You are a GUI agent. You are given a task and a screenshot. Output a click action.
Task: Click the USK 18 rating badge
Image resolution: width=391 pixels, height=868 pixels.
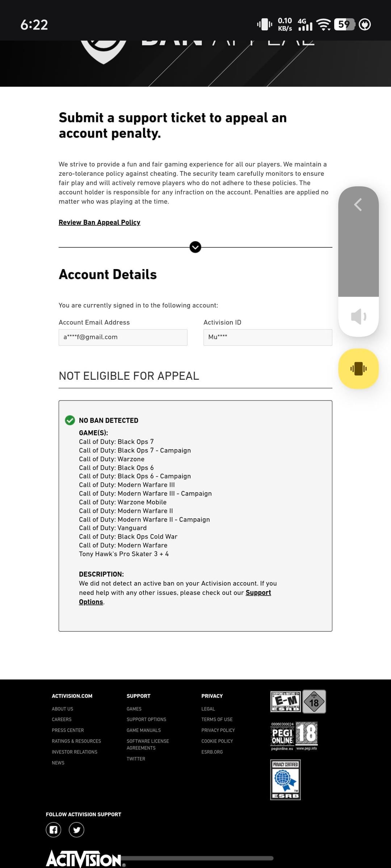(314, 702)
